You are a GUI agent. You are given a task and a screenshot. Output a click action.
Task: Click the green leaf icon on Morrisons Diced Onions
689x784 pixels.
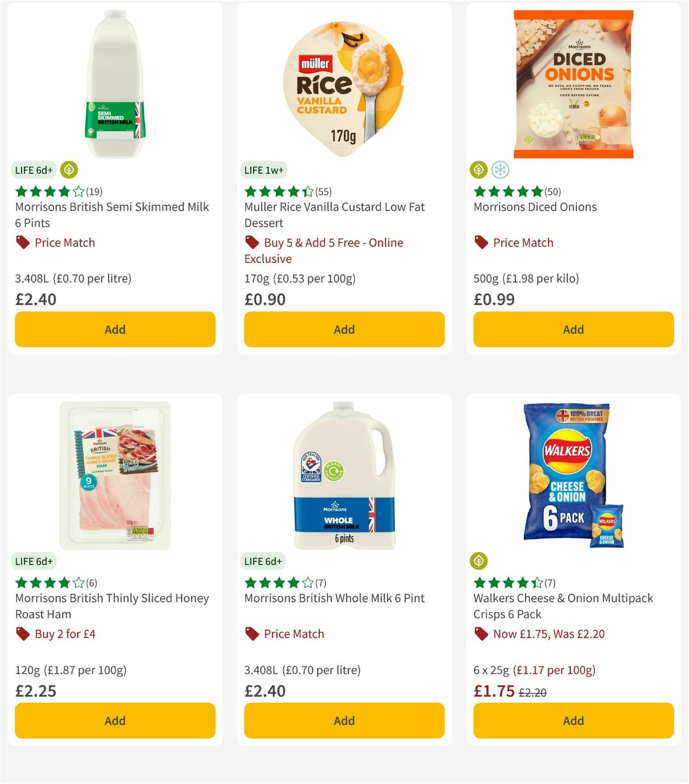tap(478, 170)
